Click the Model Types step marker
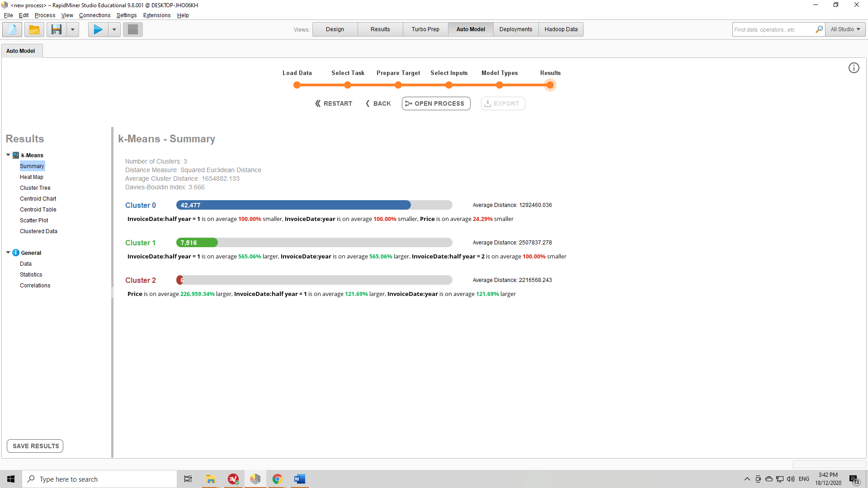The width and height of the screenshot is (868, 488). pyautogui.click(x=500, y=85)
